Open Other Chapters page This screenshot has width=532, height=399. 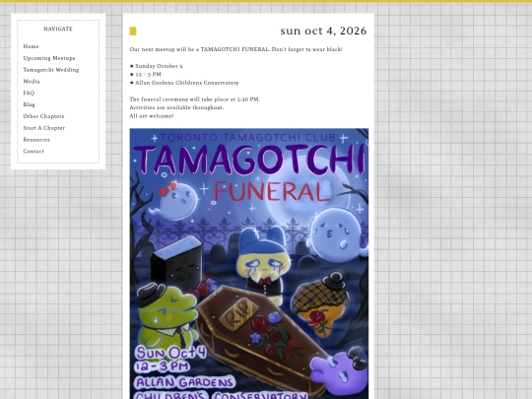[43, 116]
